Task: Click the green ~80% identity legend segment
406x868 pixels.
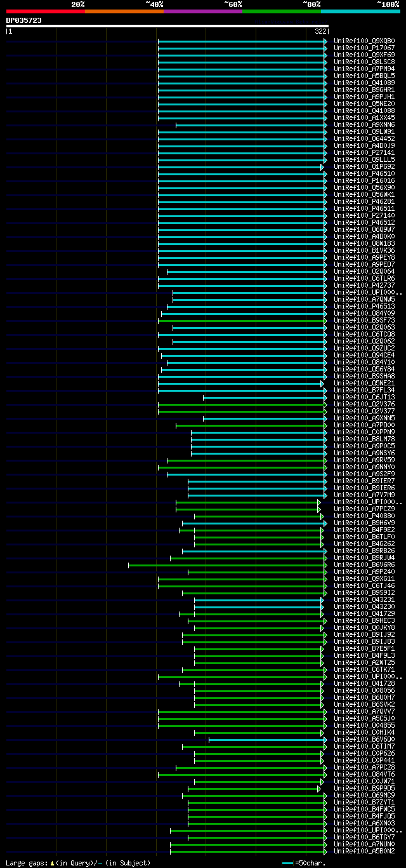Action: (x=282, y=11)
